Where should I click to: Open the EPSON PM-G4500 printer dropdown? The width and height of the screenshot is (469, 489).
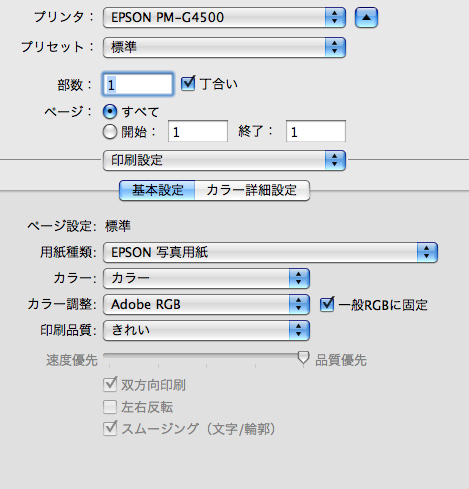(224, 17)
